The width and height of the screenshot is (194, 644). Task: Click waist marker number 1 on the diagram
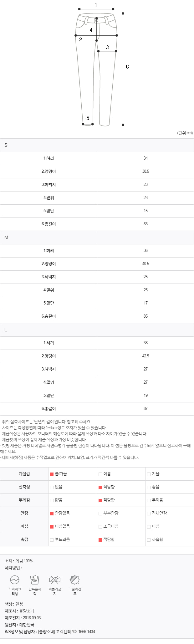(x=96, y=5)
